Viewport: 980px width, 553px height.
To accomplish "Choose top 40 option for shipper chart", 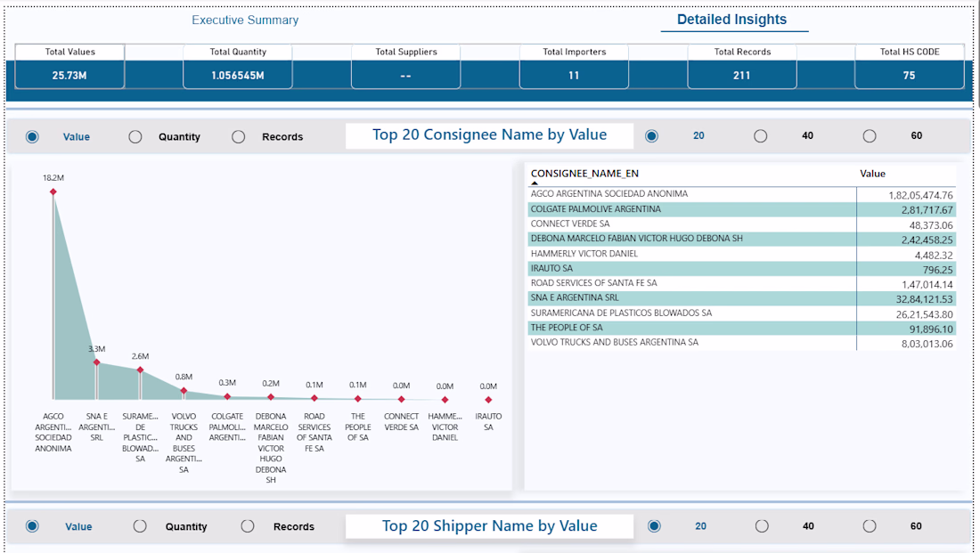I will coord(762,526).
